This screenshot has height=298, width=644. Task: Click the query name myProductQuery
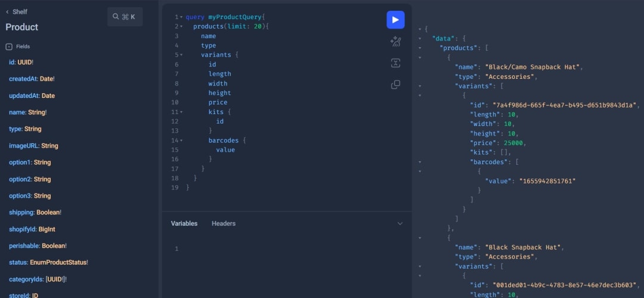point(234,17)
